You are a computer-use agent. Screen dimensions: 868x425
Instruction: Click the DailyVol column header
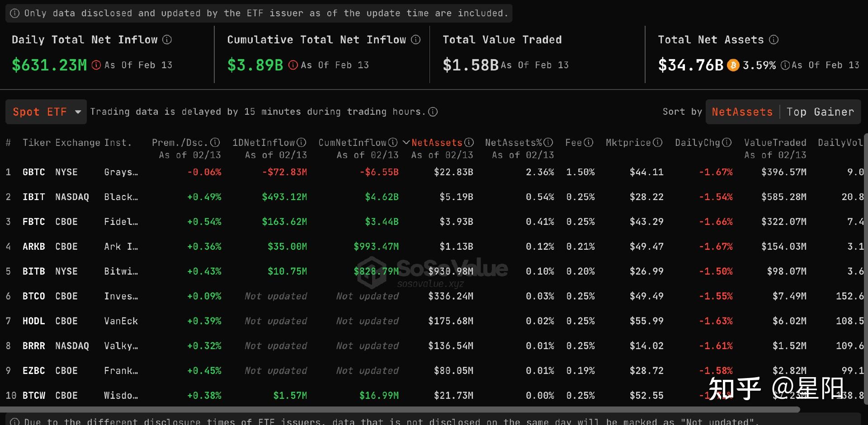click(x=840, y=143)
